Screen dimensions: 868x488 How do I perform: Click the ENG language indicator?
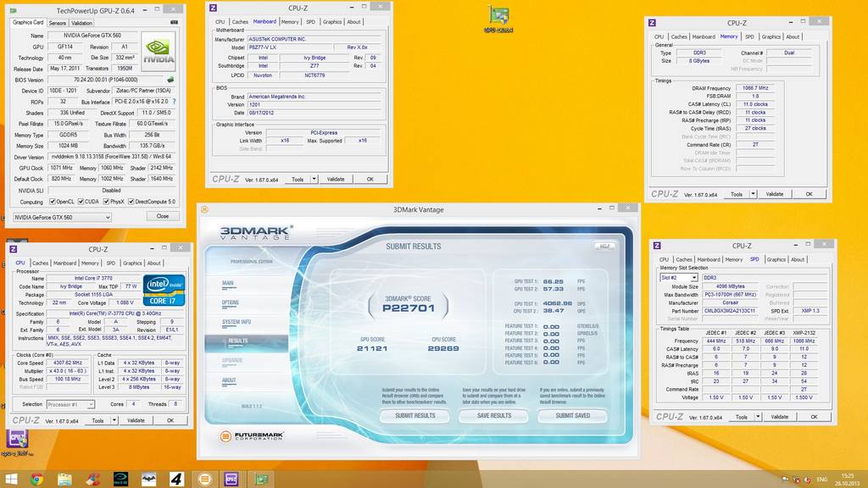822,480
